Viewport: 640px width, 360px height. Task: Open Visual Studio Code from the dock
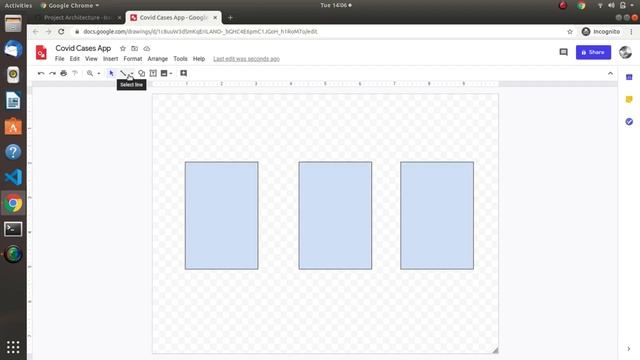[x=13, y=177]
